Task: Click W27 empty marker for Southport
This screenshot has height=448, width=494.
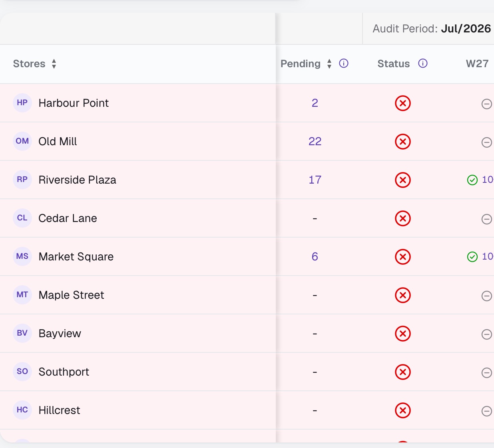Action: [x=486, y=373]
